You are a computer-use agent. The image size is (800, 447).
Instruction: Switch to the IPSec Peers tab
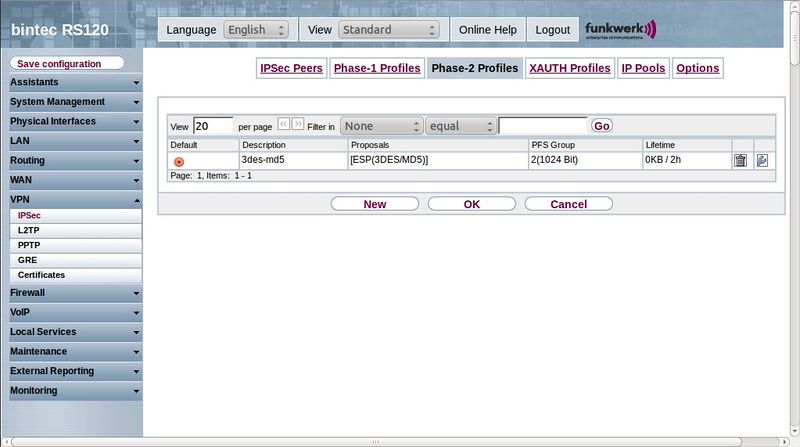(289, 68)
